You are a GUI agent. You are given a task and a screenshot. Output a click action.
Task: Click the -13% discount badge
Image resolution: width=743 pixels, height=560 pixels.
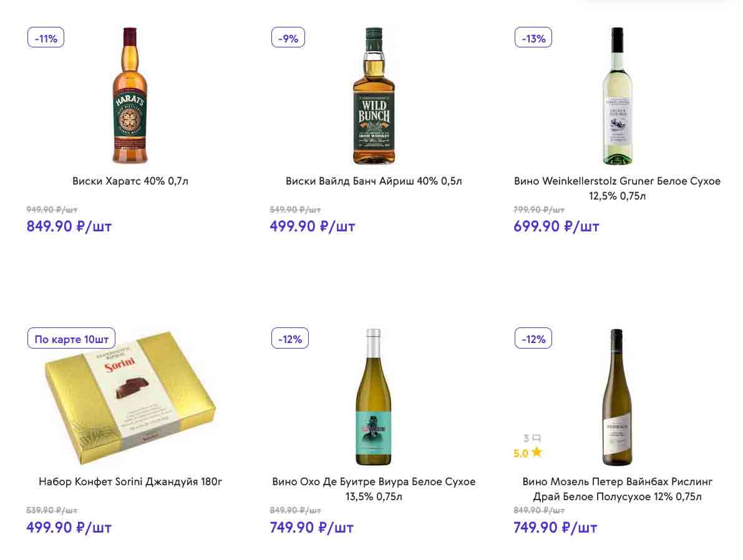click(533, 38)
